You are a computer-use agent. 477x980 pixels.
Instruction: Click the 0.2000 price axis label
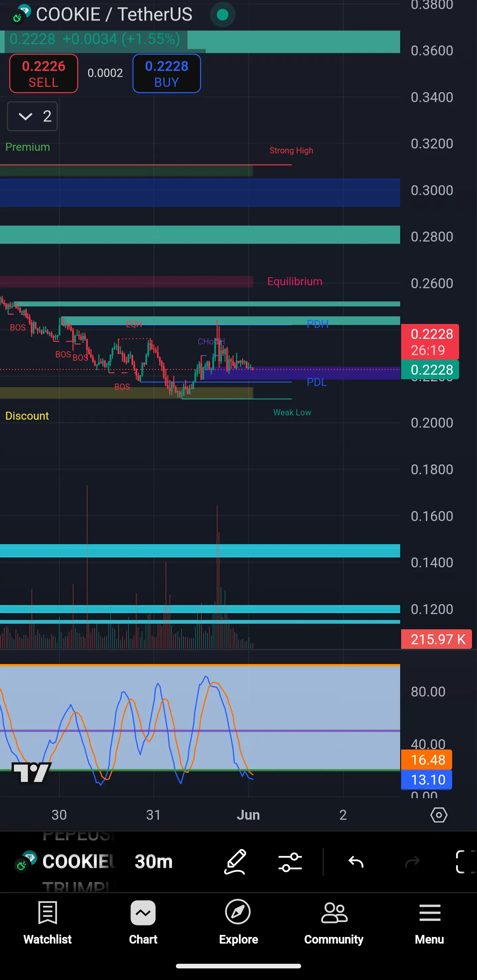coord(432,423)
